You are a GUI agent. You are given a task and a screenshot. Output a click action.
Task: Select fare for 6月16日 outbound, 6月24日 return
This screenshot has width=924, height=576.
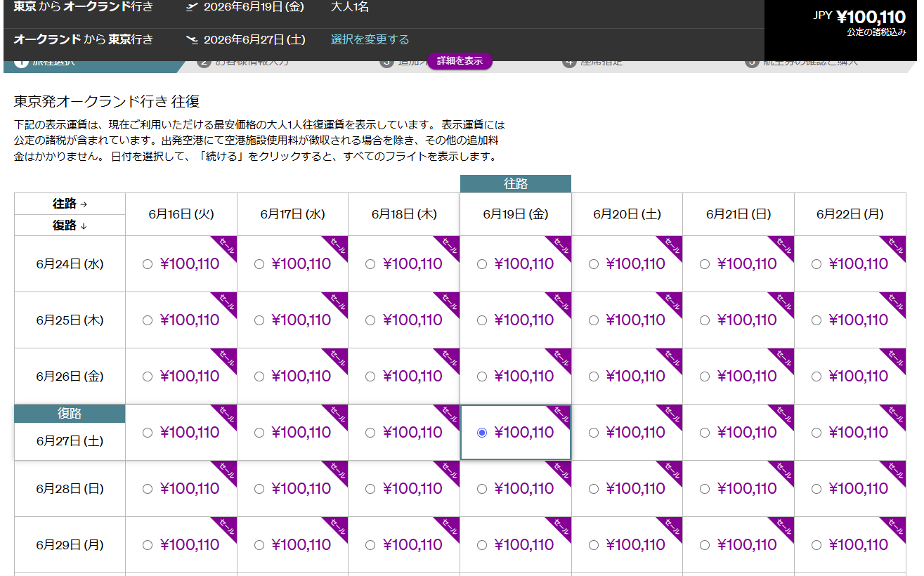tap(148, 264)
